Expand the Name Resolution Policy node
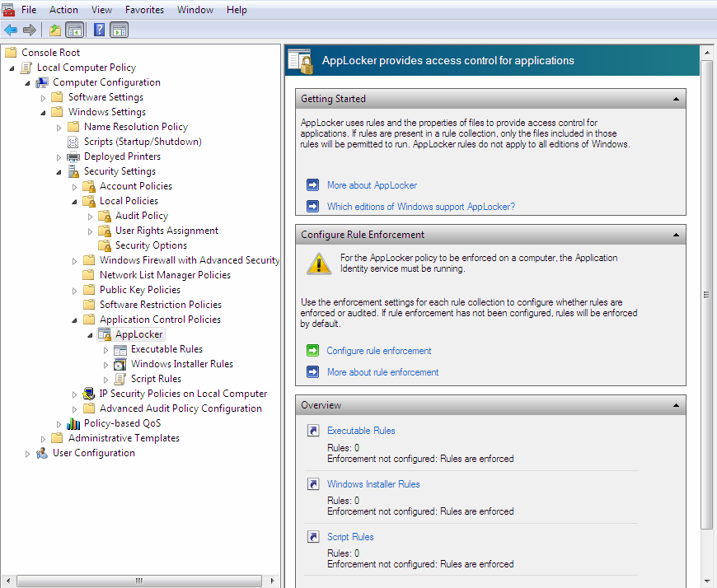The image size is (717, 588). 59,128
